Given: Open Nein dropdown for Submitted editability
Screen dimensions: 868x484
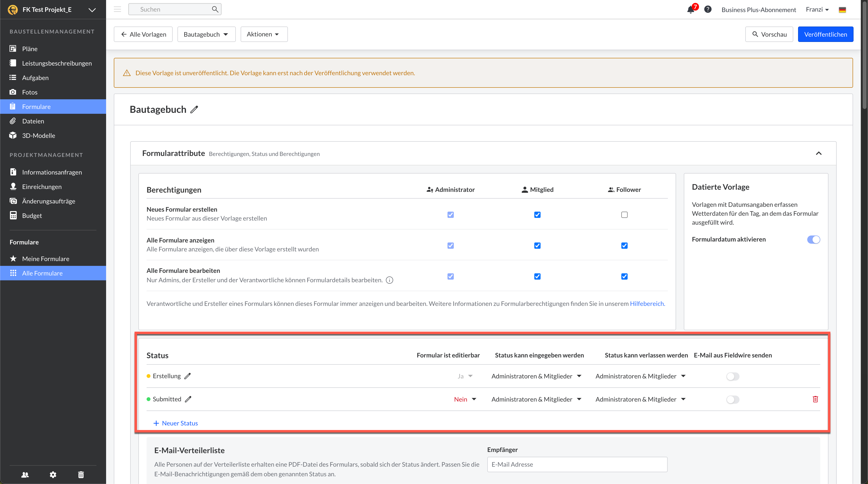Looking at the screenshot, I should 465,399.
